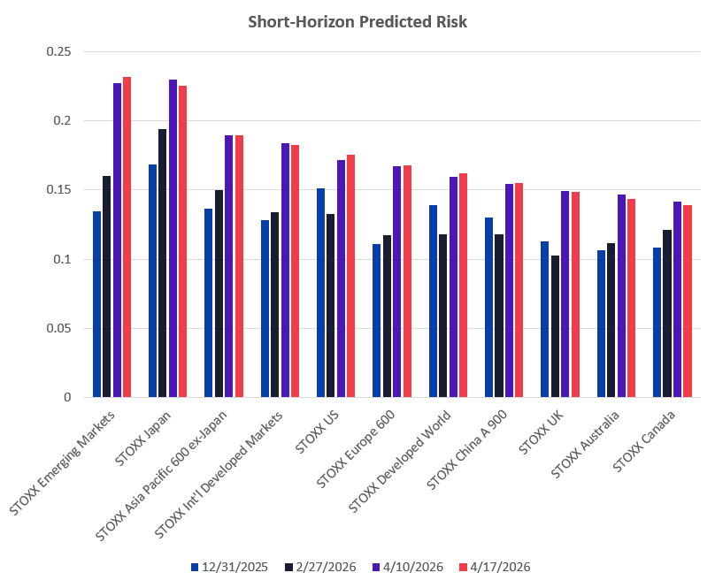Click the STOXX Japan 2/27/2026 black bar

(x=162, y=263)
